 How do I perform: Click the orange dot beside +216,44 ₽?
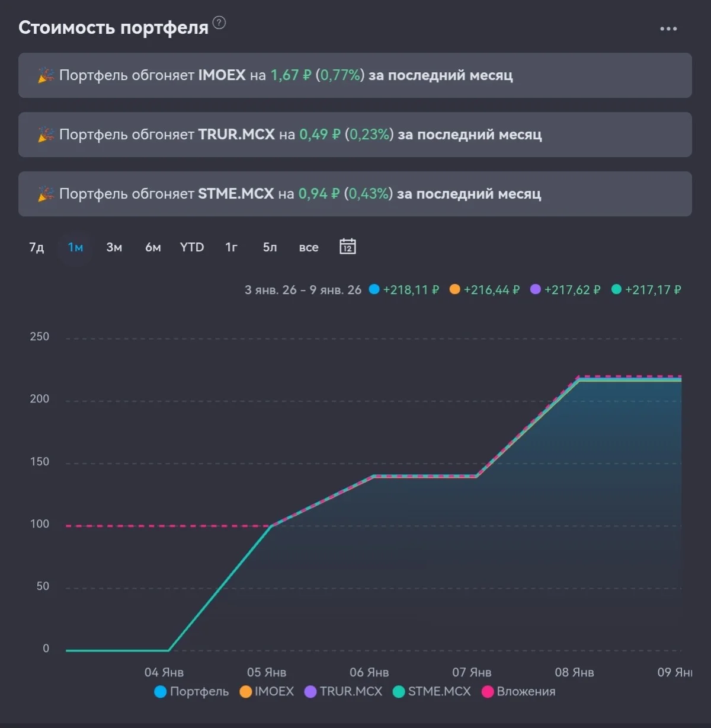coord(454,289)
